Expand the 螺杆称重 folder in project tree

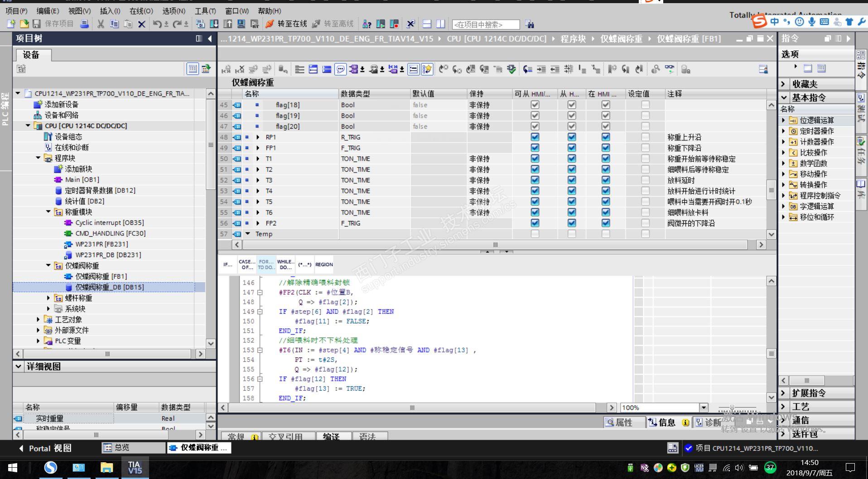tap(48, 298)
